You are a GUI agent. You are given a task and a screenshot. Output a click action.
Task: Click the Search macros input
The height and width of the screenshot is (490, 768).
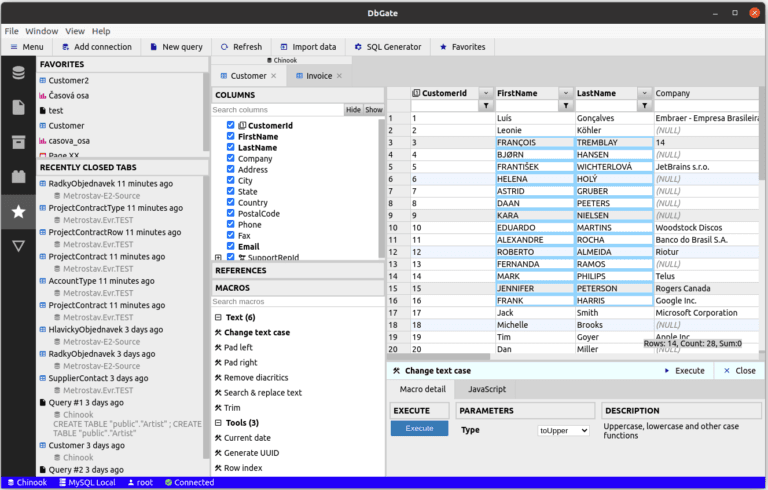tap(298, 301)
